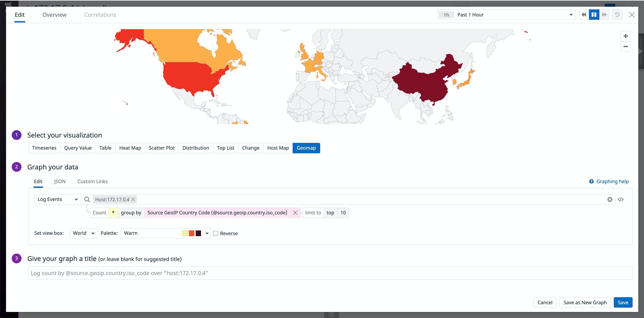Image resolution: width=644 pixels, height=318 pixels.
Task: Open the World view box dropdown
Action: pos(84,233)
